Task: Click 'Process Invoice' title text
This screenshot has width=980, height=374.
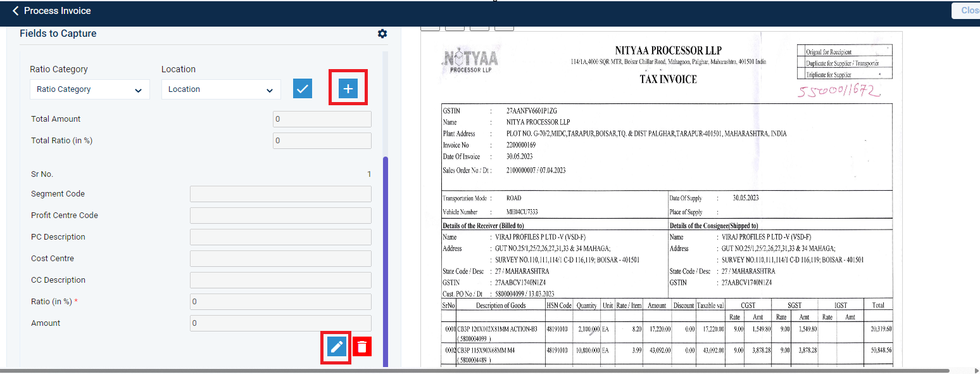Action: tap(58, 11)
